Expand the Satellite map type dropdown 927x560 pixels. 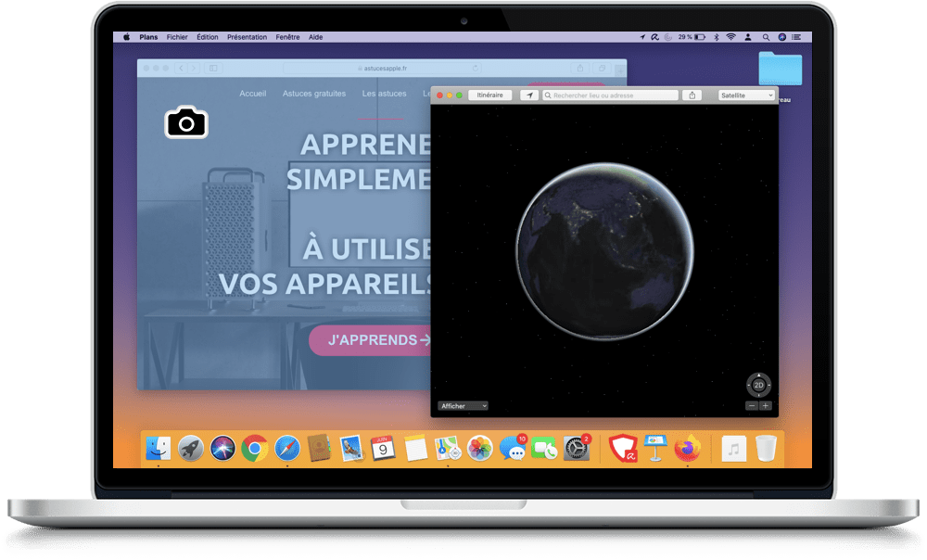746,95
